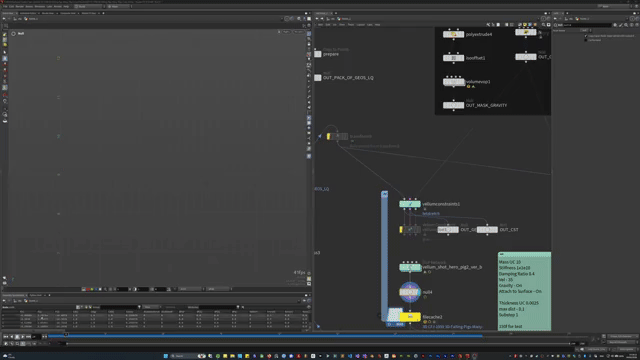The image size is (640, 360).
Task: Select the vellumconstraints1 node
Action: pos(410,204)
